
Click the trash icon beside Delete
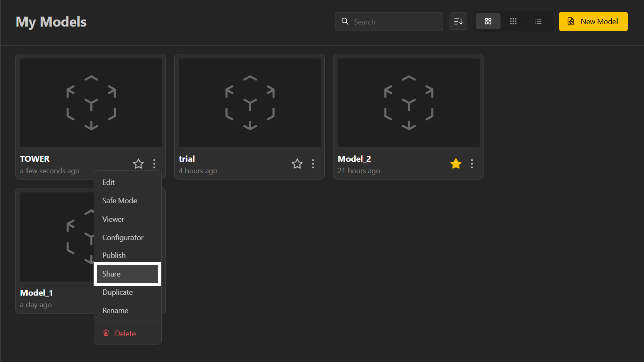tap(106, 333)
